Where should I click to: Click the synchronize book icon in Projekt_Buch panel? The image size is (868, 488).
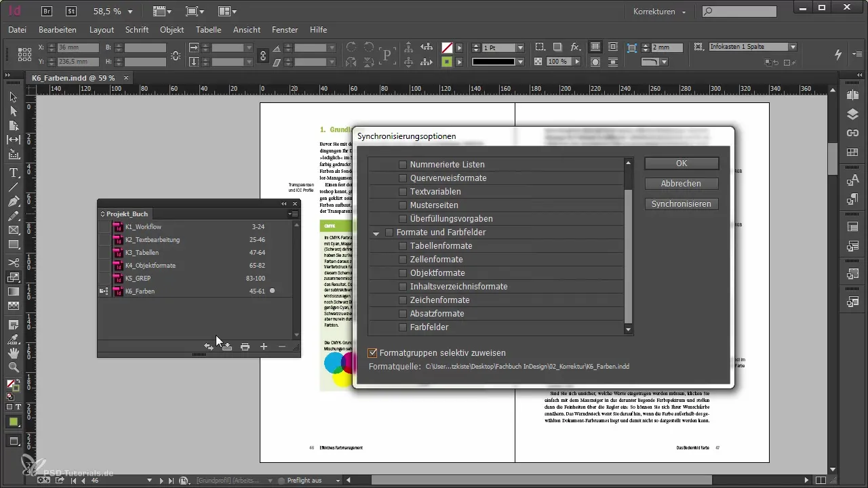(209, 346)
